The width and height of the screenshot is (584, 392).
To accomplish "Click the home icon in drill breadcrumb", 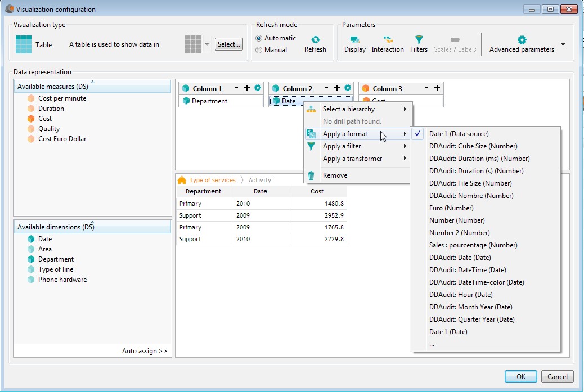I will pos(182,180).
